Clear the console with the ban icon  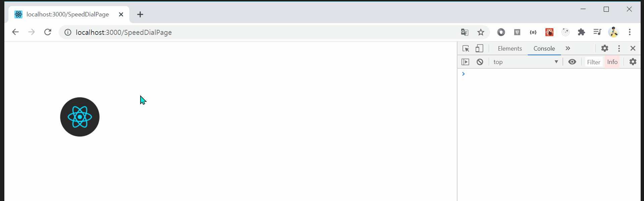pyautogui.click(x=480, y=62)
